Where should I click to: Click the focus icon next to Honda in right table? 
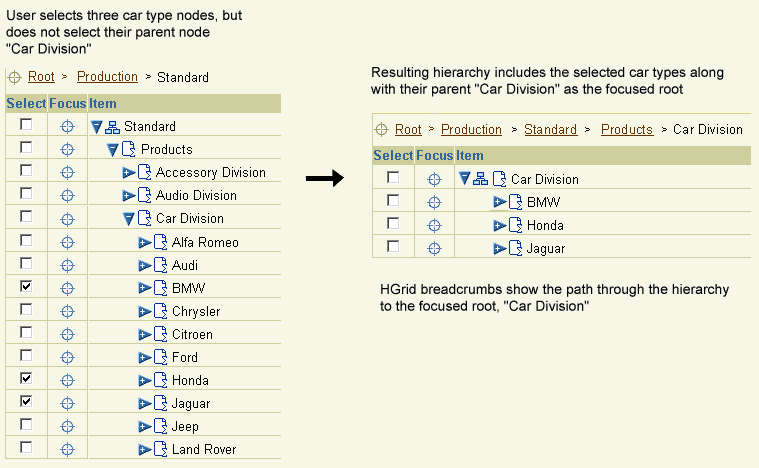[x=434, y=226]
